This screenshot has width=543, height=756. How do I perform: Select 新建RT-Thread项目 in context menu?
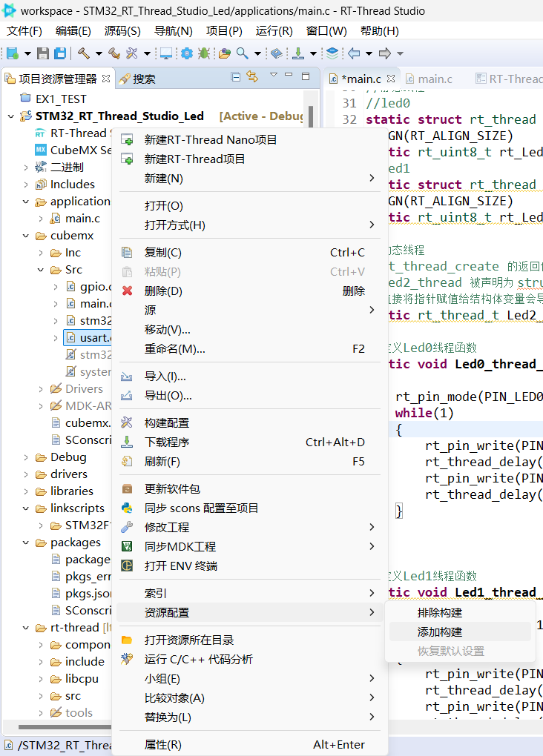250,159
